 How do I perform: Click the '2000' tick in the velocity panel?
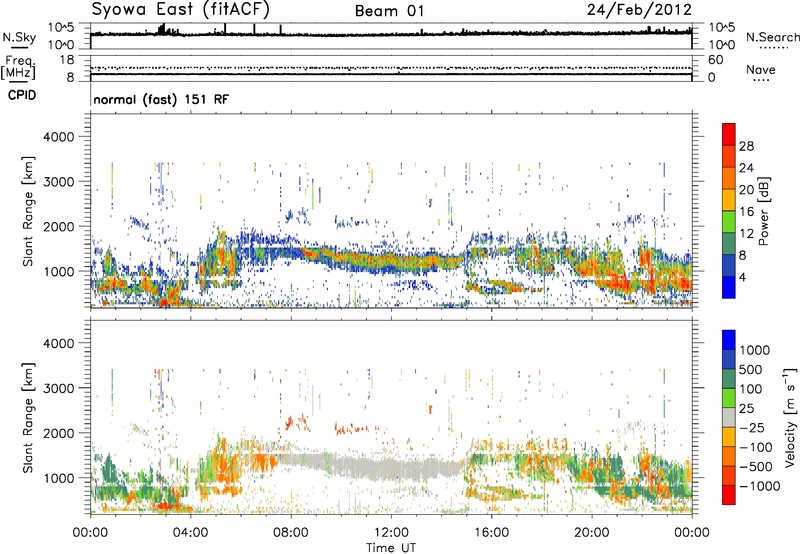[x=58, y=433]
